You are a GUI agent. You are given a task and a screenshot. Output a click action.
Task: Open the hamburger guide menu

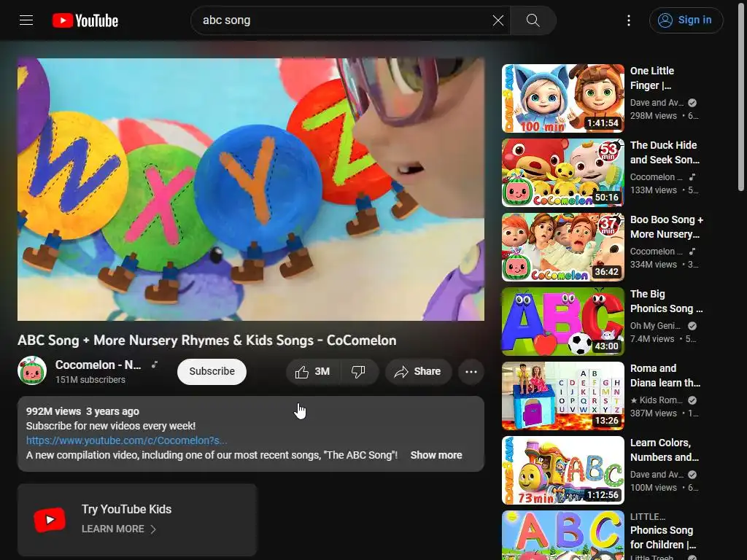[26, 20]
